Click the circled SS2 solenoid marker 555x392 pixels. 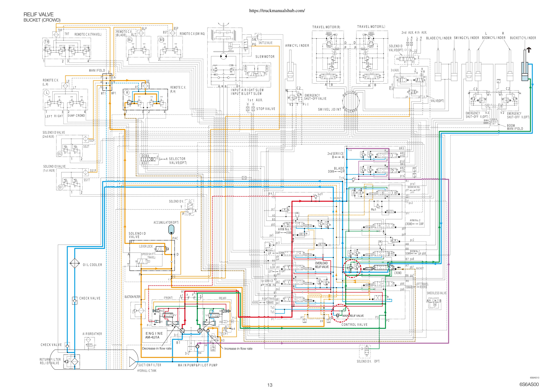60,154
